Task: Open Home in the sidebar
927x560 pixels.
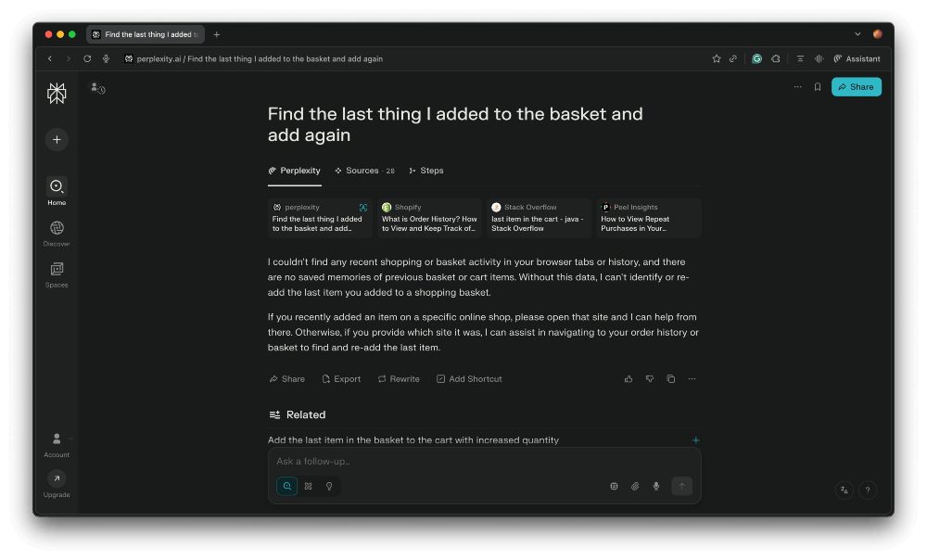Action: click(57, 192)
